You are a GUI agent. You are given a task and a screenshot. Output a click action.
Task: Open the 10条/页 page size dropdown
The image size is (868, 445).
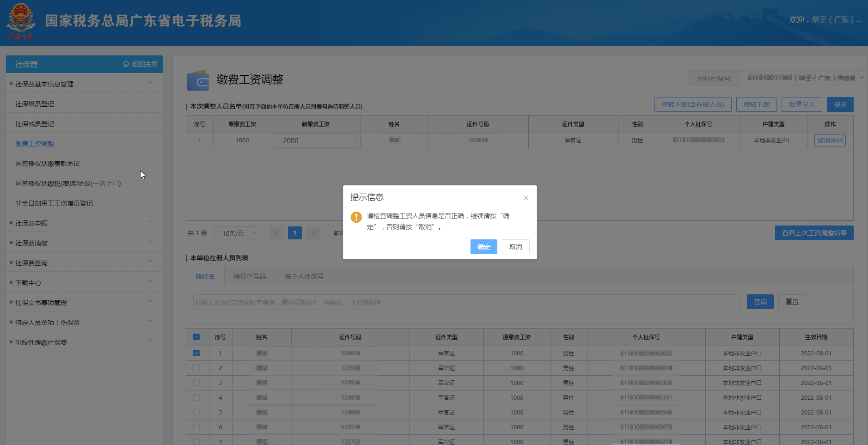click(x=237, y=233)
